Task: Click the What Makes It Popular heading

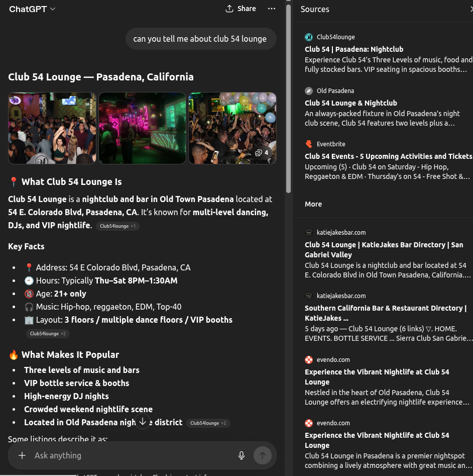Action: 70,354
